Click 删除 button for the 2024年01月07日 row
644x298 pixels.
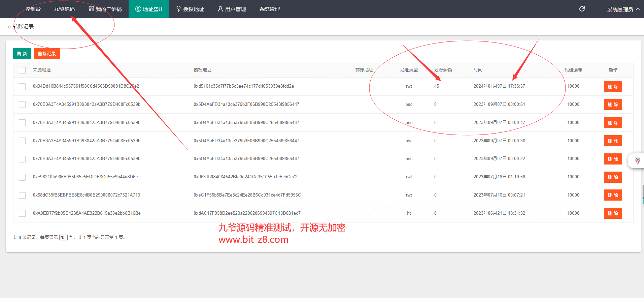(x=613, y=87)
